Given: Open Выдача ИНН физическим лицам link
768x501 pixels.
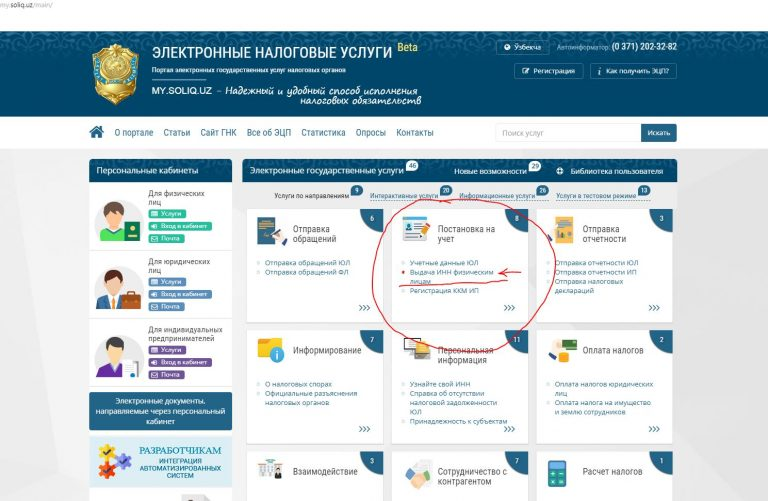Looking at the screenshot, I should click(x=451, y=276).
